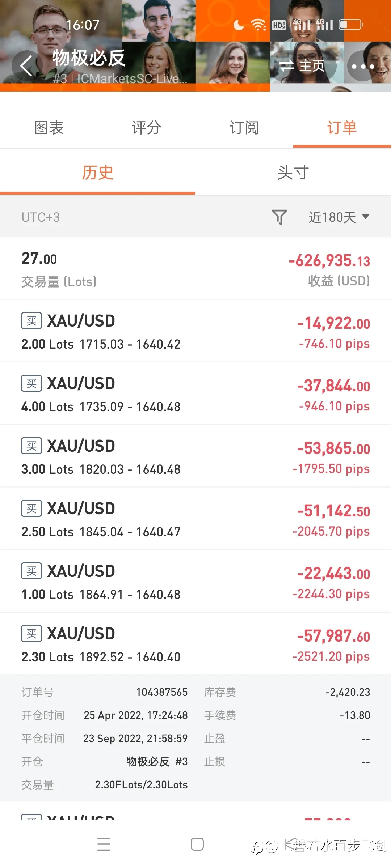Switch to the 图表 tab
This screenshot has height=868, width=391.
point(49,128)
